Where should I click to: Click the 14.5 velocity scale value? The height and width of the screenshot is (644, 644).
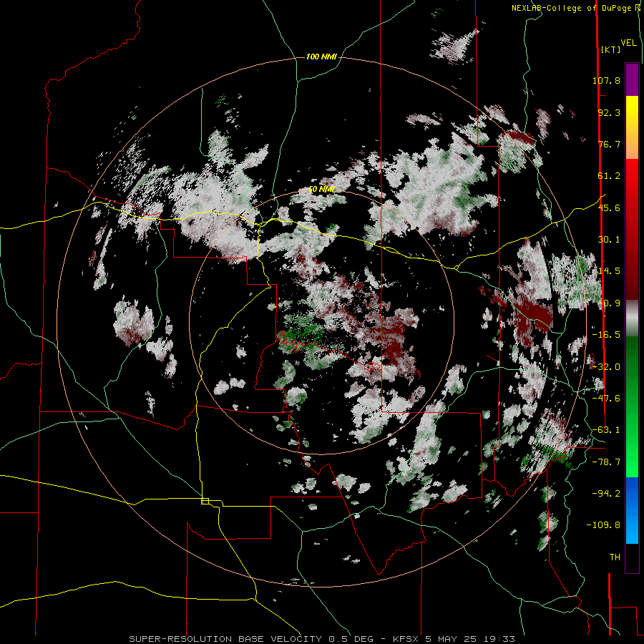pyautogui.click(x=609, y=271)
